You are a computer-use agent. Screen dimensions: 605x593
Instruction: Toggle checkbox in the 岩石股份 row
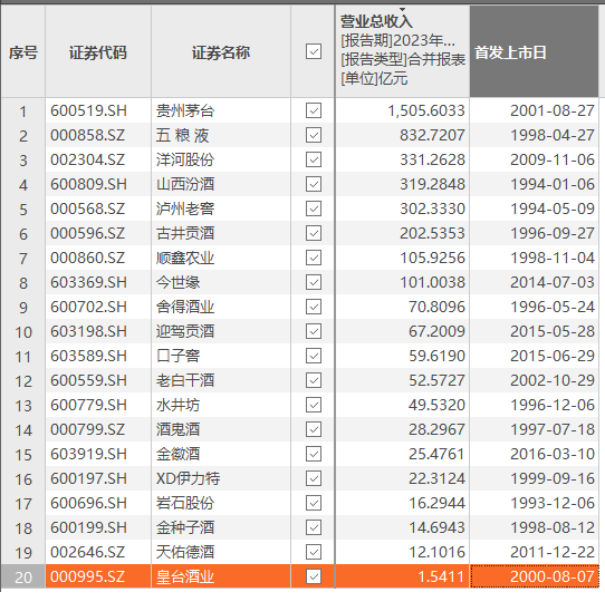[313, 503]
